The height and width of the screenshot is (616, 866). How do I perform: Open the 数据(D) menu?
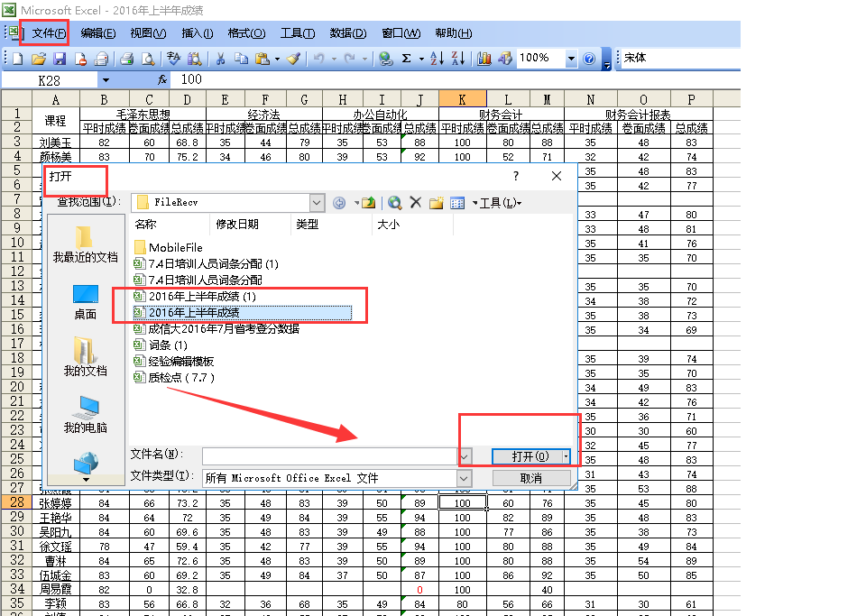[x=348, y=33]
